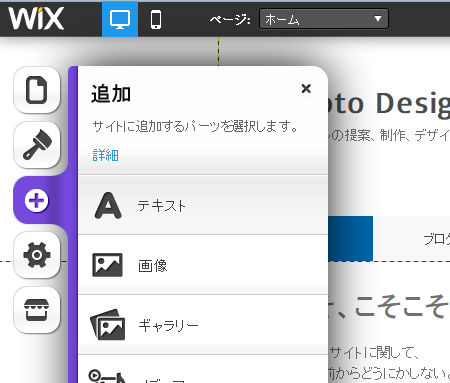450x383 pixels.
Task: Open the ページ dropdown showing ホーム
Action: coord(324,19)
